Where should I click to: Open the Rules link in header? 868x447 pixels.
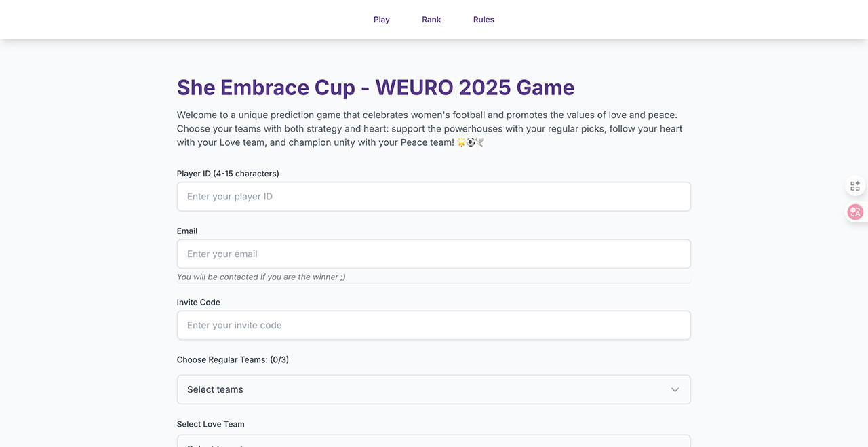[x=484, y=20]
